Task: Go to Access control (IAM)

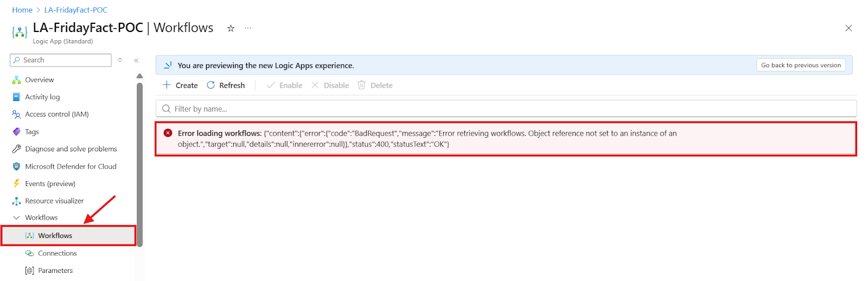Action: coord(56,114)
